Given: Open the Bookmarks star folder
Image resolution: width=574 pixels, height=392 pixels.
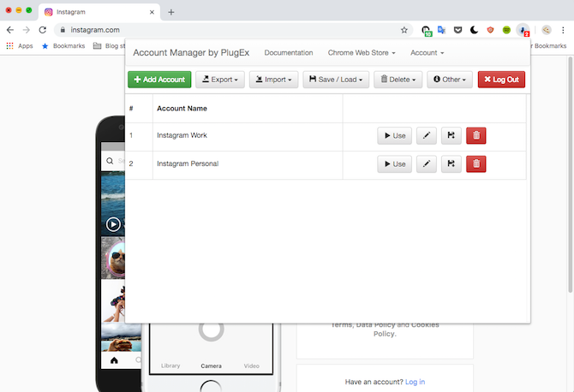Looking at the screenshot, I should point(63,46).
